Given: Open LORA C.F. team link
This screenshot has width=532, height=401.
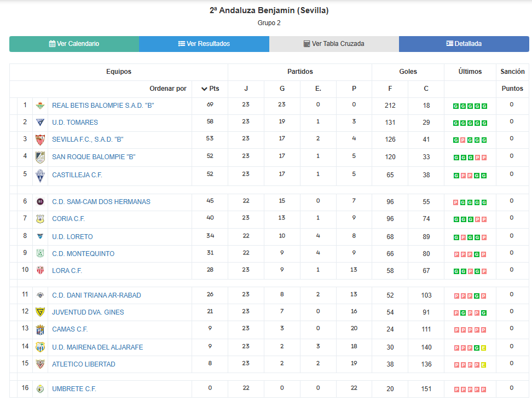Looking at the screenshot, I should 67,271.
